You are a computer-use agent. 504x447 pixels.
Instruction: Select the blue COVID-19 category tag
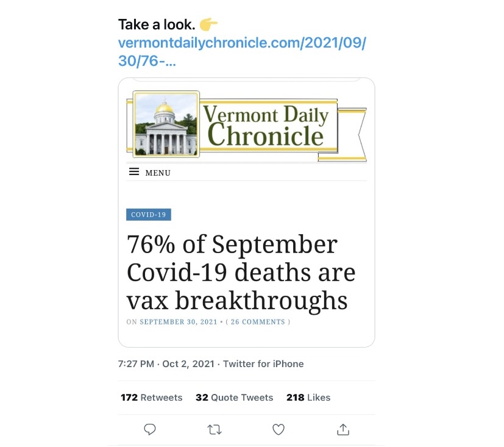coord(149,215)
